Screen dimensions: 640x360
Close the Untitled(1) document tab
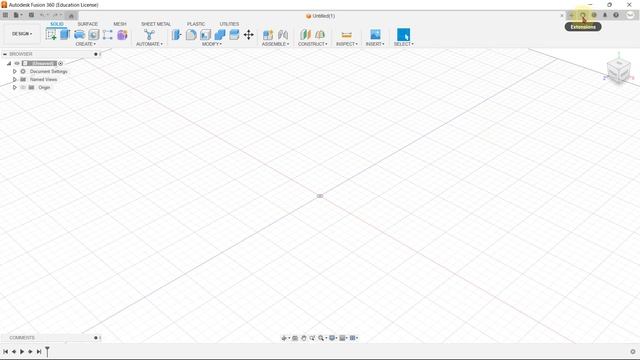562,16
